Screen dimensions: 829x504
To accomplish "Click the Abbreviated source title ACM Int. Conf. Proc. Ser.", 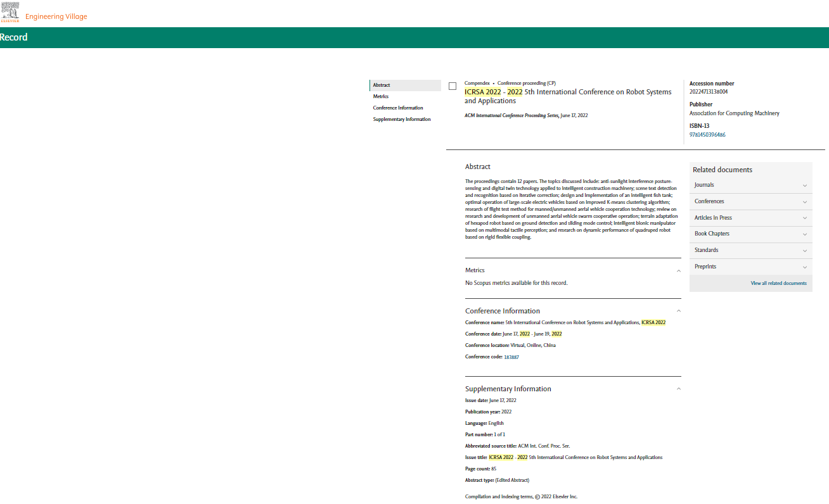I will [517, 446].
